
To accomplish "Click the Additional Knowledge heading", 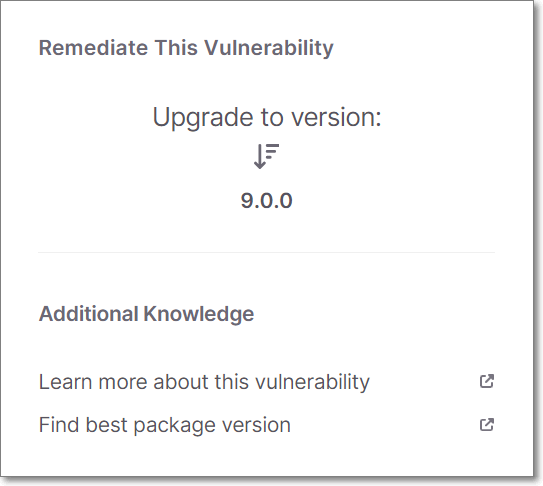I will [x=146, y=314].
